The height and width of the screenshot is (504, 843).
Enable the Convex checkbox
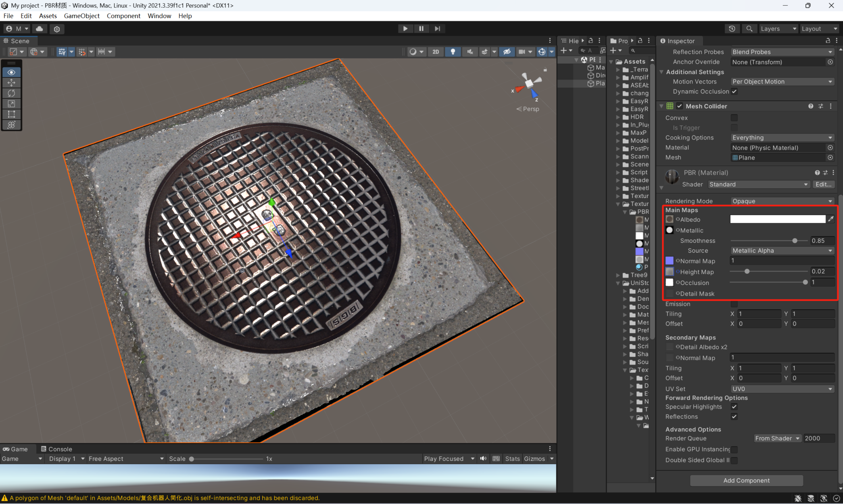(x=734, y=118)
